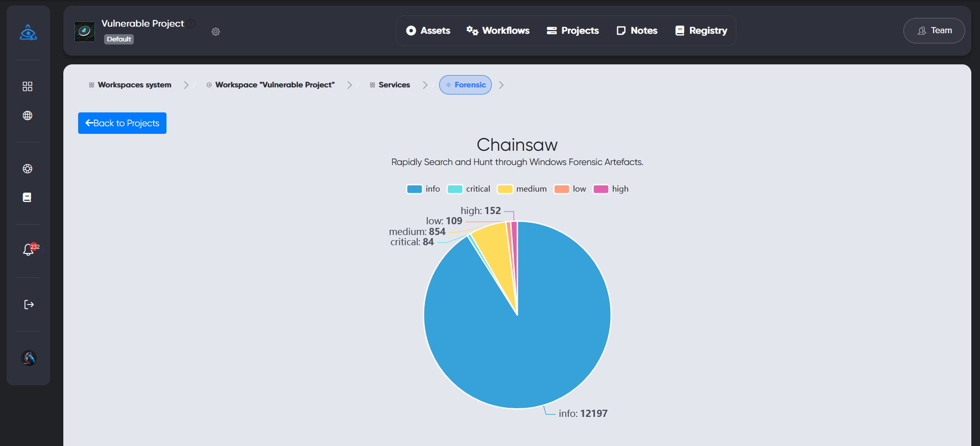
Task: Go to Workspaces system breadcrumb
Action: tap(130, 85)
